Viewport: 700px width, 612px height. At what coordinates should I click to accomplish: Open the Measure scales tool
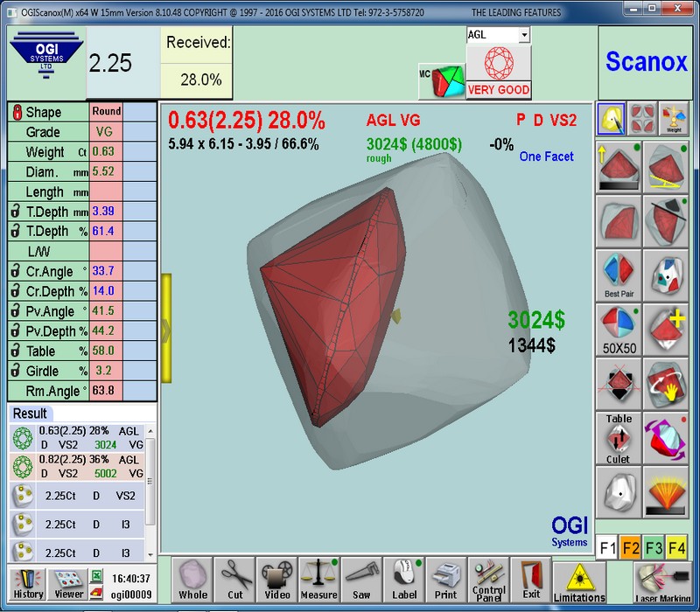coord(318,579)
